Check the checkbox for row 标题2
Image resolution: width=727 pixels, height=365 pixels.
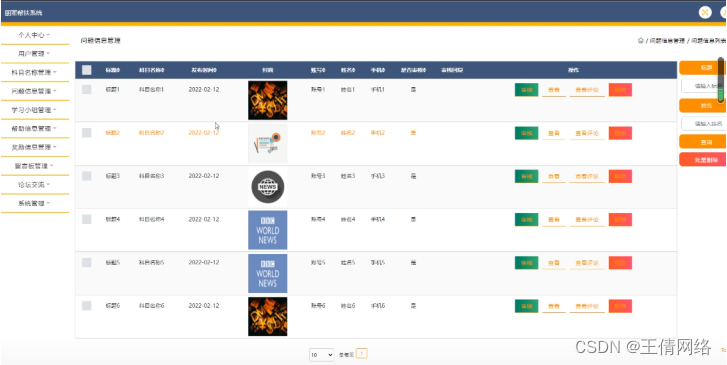[x=87, y=133]
